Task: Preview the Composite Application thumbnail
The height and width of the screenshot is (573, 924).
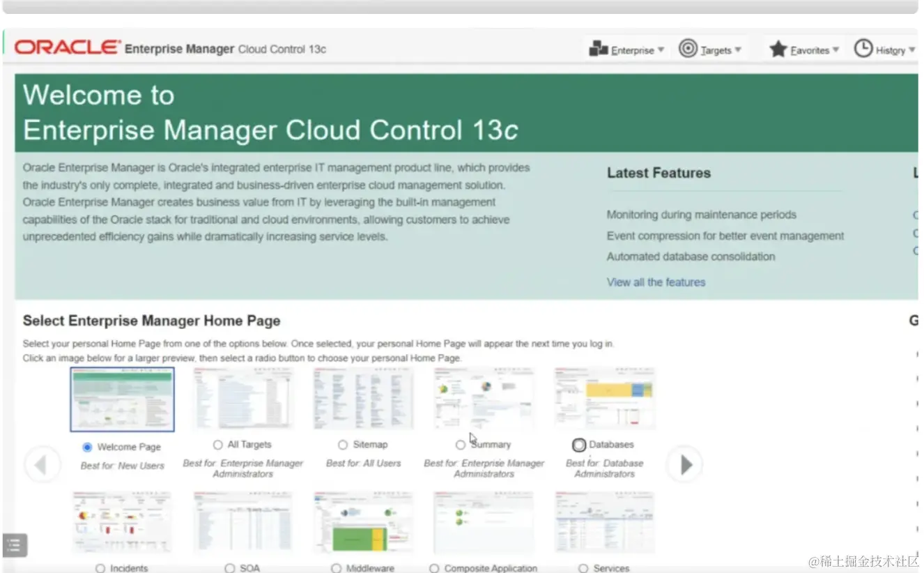Action: 484,522
